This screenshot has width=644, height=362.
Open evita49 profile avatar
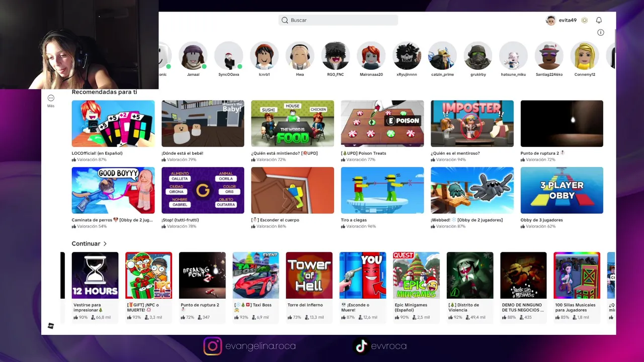[x=551, y=20]
